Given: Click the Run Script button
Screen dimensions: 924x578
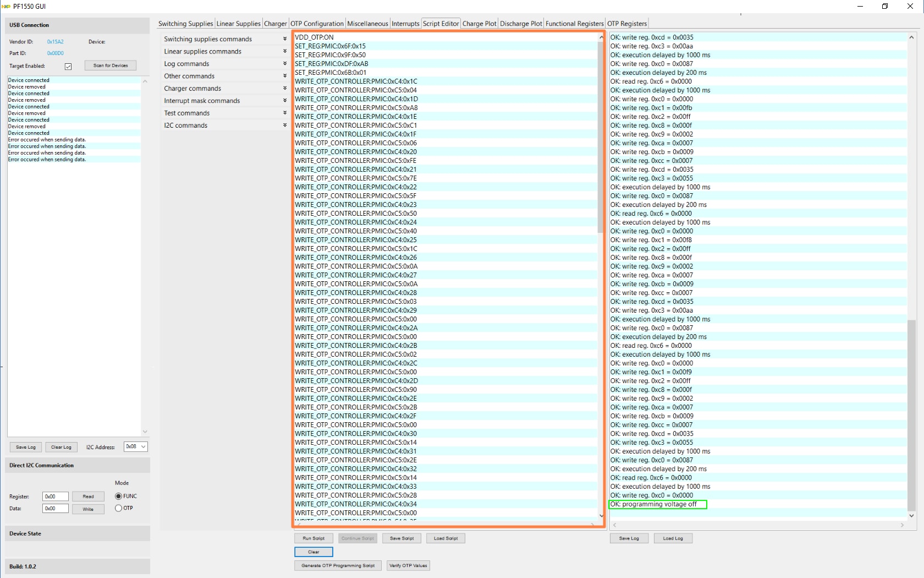Looking at the screenshot, I should 313,538.
